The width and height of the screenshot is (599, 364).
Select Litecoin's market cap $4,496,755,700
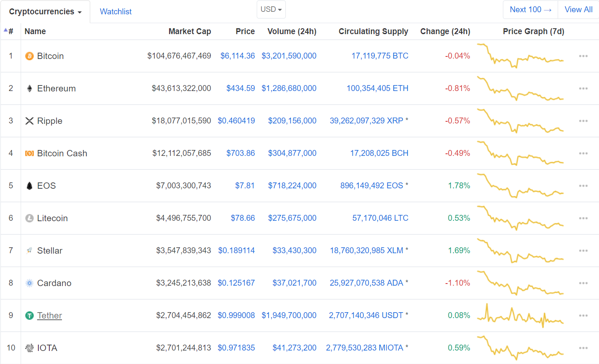click(x=184, y=218)
